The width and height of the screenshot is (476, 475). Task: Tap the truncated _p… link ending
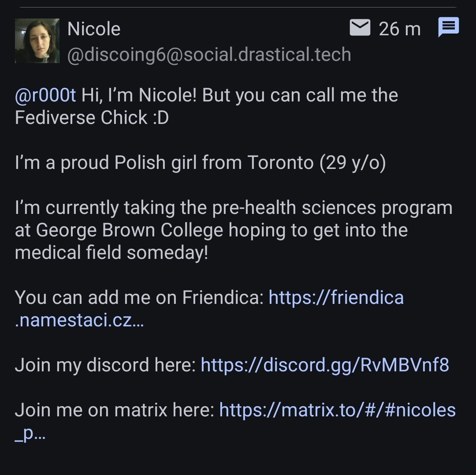coord(30,433)
